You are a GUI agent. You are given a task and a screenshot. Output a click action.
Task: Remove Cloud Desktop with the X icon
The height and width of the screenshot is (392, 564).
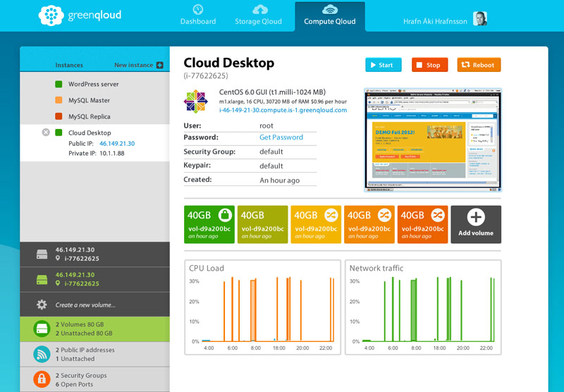pyautogui.click(x=46, y=133)
